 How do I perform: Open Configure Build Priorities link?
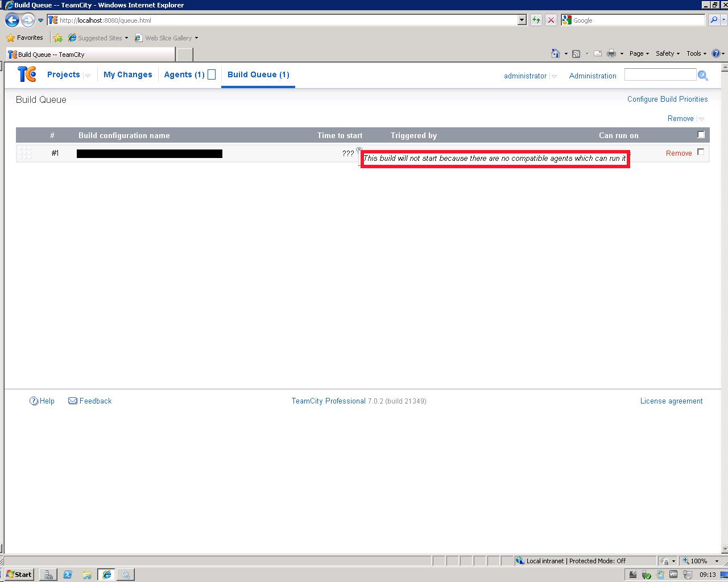click(668, 99)
